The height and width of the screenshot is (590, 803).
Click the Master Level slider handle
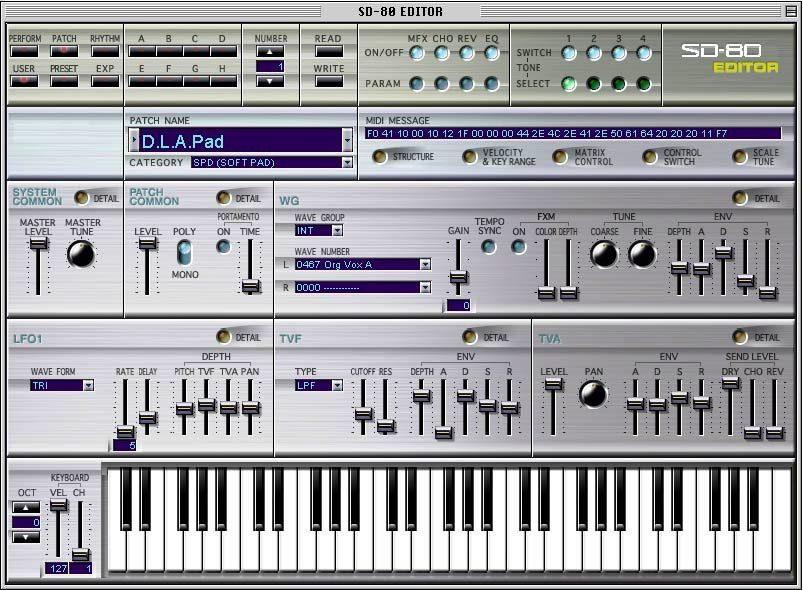38,243
